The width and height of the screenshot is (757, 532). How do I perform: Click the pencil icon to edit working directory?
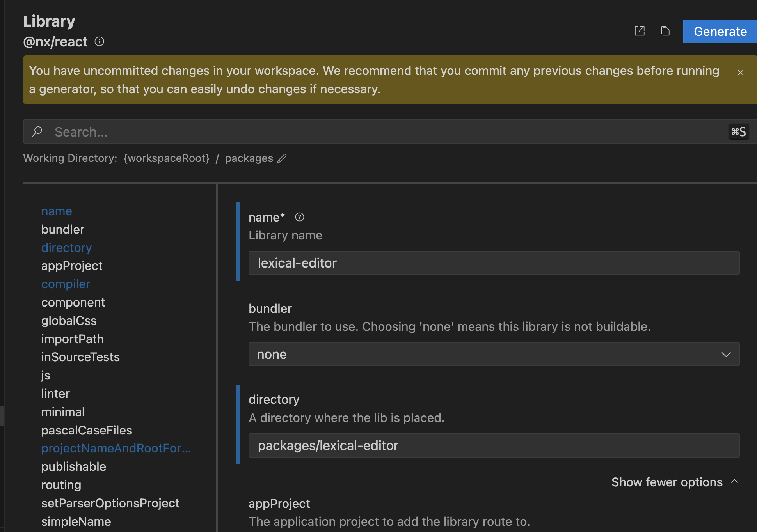click(x=282, y=158)
